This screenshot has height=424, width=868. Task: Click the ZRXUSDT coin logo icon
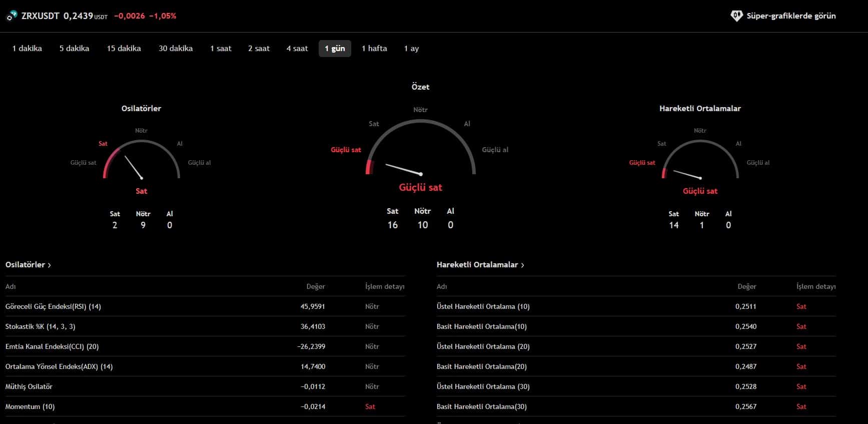[x=12, y=16]
